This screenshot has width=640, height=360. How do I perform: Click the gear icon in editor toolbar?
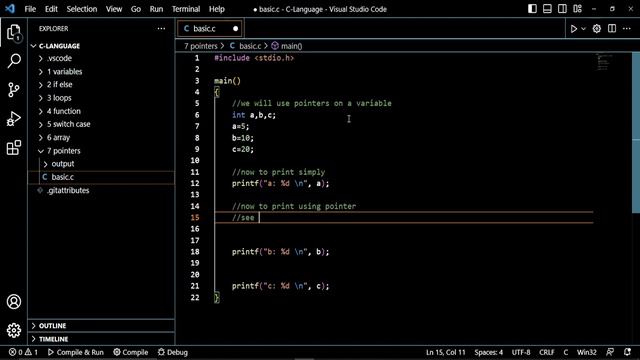pyautogui.click(x=597, y=29)
